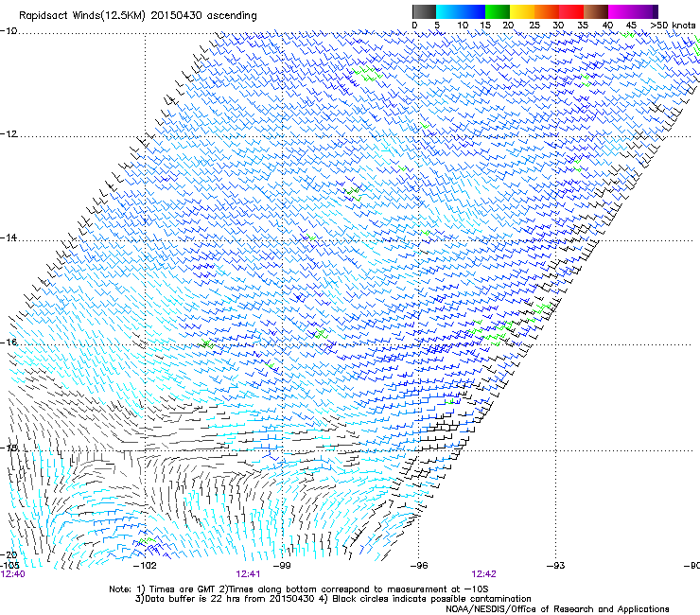Click the '>50 knots' legend label
This screenshot has width=700, height=615.
[673, 25]
